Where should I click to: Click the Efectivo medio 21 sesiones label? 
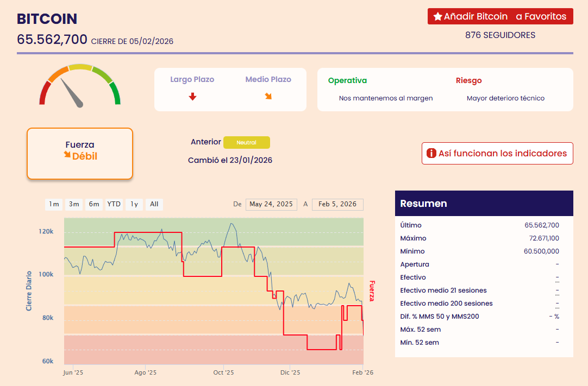pos(443,290)
